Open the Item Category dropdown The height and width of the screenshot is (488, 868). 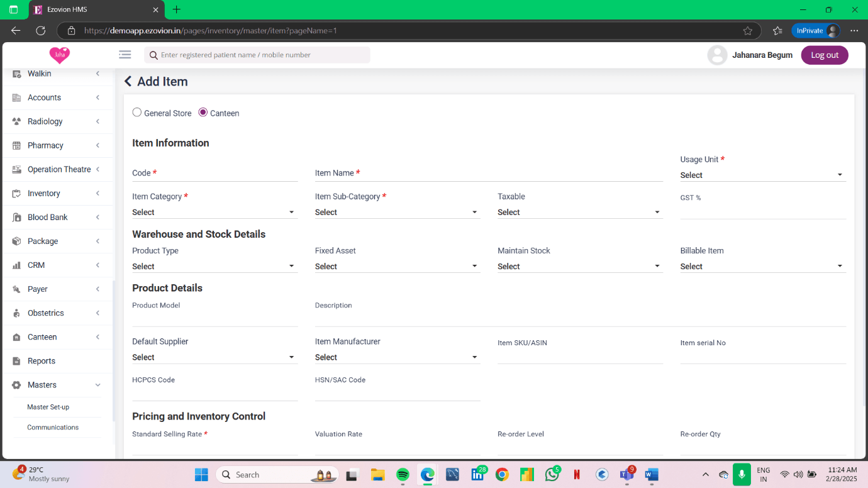click(x=214, y=213)
